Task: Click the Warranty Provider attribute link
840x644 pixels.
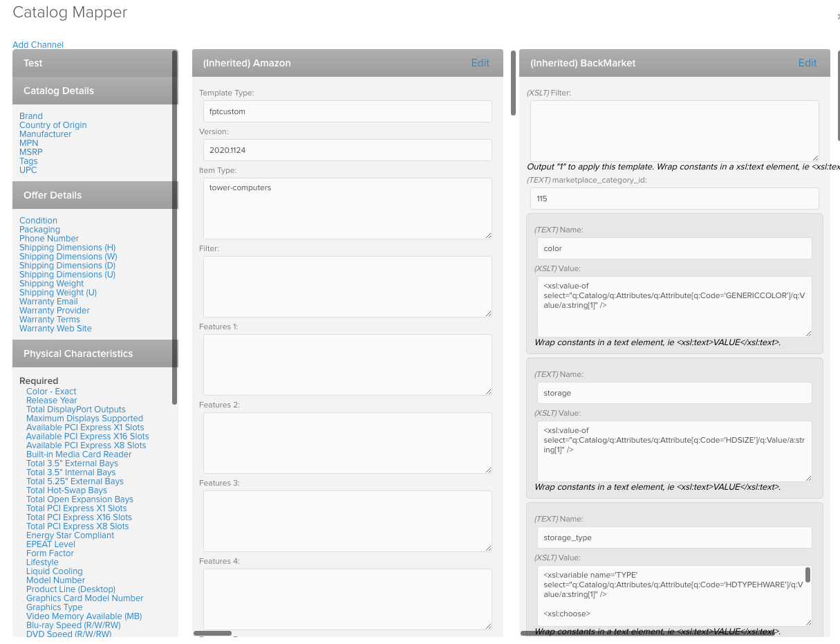Action: [x=55, y=311]
